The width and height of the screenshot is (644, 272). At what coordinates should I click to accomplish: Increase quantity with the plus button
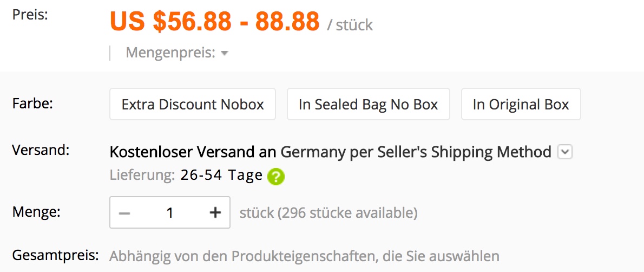(x=215, y=213)
